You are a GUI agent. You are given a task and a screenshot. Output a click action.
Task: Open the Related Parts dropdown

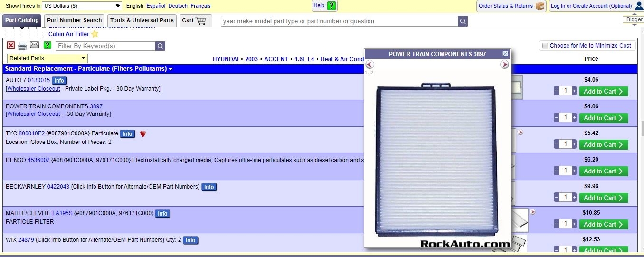[47, 58]
